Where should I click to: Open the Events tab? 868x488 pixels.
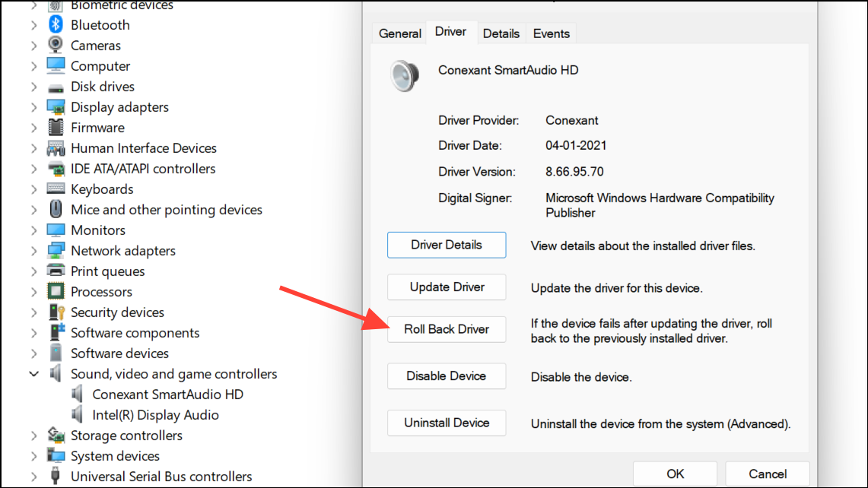click(552, 33)
